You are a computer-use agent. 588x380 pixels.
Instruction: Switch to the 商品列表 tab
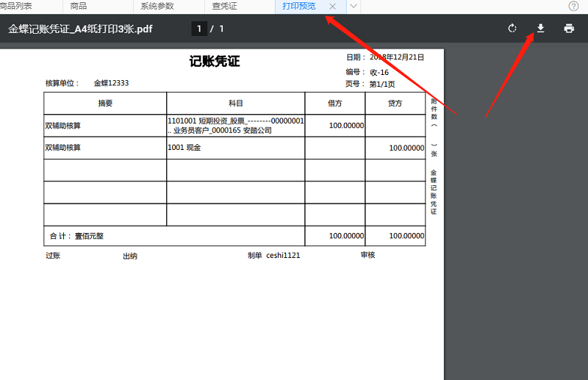tap(16, 6)
